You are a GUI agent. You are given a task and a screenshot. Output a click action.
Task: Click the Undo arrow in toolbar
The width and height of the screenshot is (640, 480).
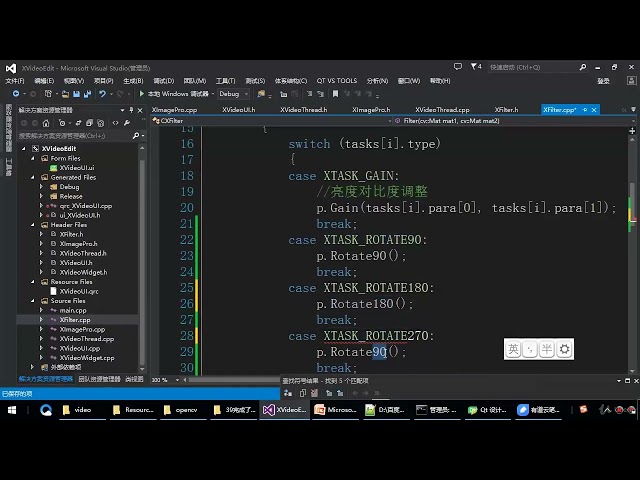click(x=100, y=94)
